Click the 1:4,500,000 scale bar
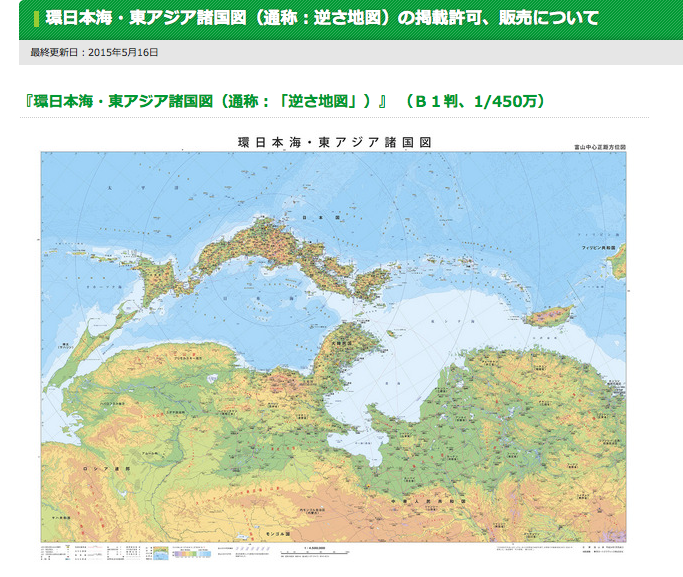The height and width of the screenshot is (577, 683). coord(318,551)
